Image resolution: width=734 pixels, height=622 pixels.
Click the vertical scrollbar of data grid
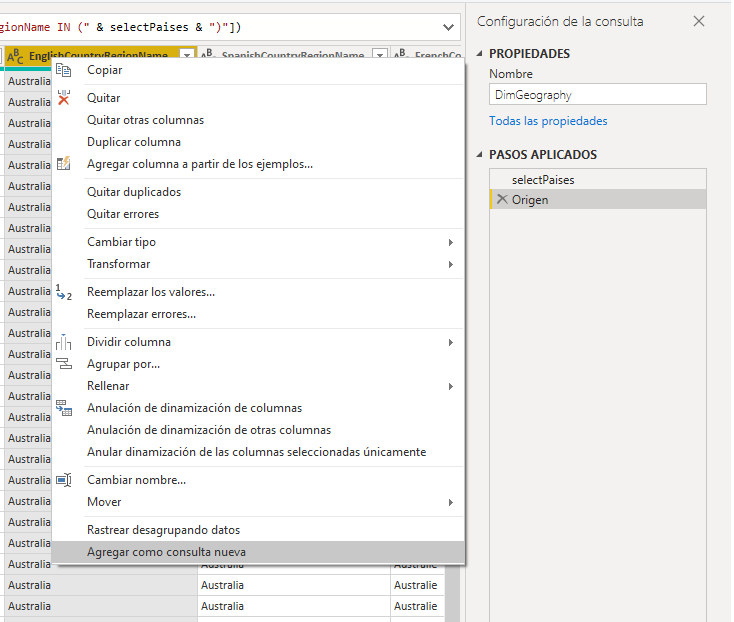[452, 592]
